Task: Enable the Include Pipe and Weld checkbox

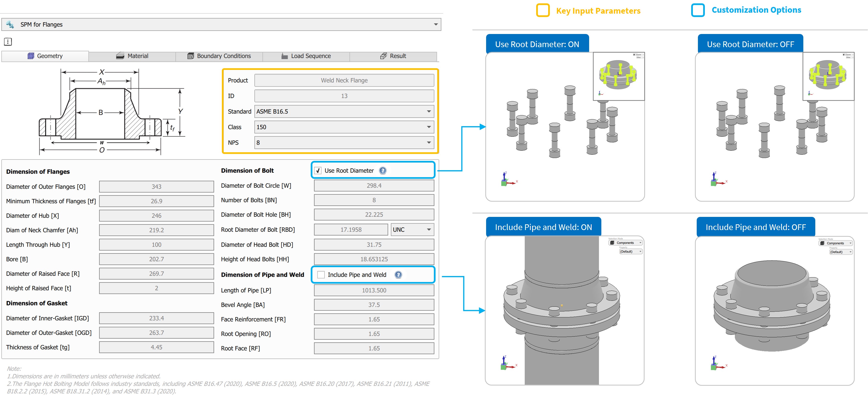Action: [321, 275]
